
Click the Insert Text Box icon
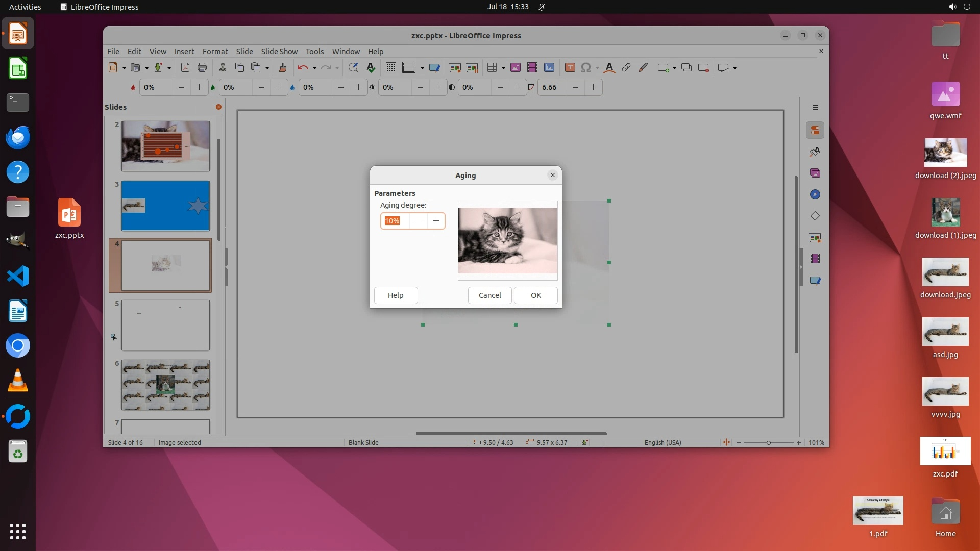[570, 67]
